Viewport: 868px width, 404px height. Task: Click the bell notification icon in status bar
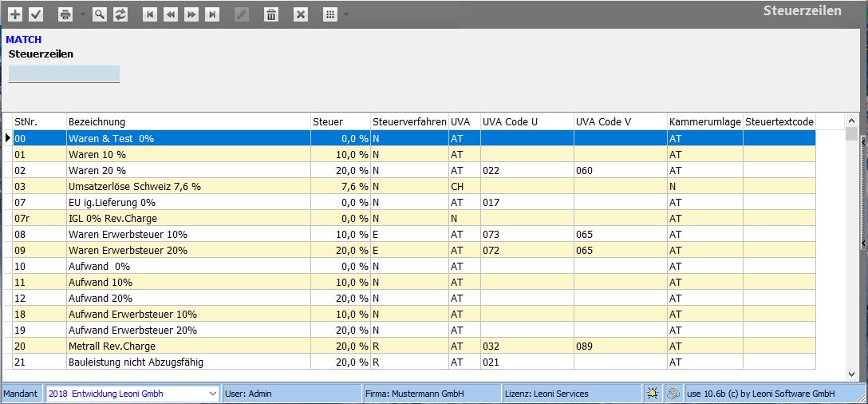pyautogui.click(x=653, y=394)
